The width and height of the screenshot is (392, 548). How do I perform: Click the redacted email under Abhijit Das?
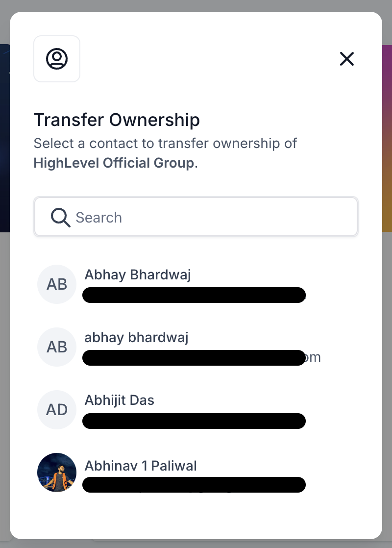pyautogui.click(x=194, y=421)
